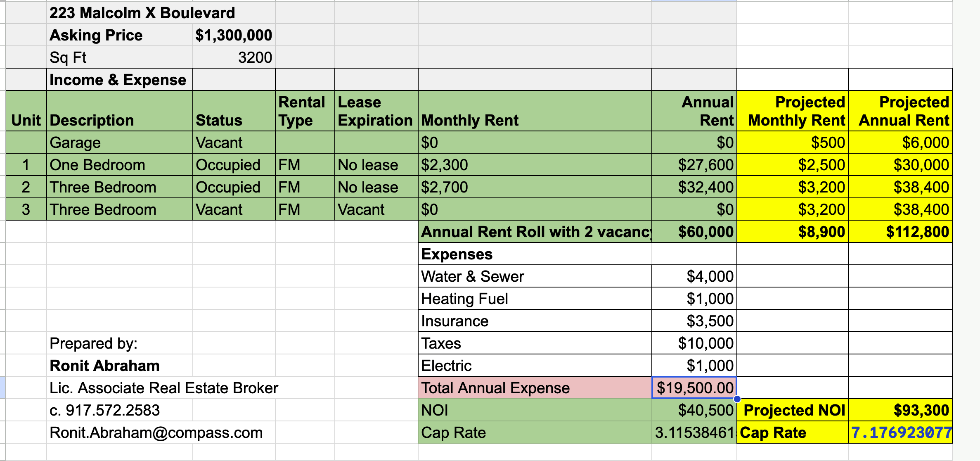Click the Taxes $10,000 expense cell
Viewport: 980px width, 461px height.
(x=694, y=343)
